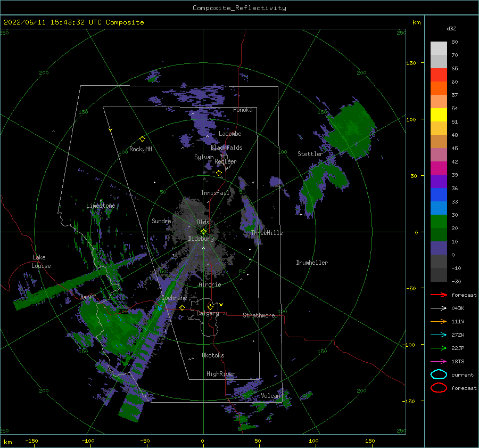Click the Lake Louise label
Screen dimensions: 479x448
pyautogui.click(x=41, y=262)
